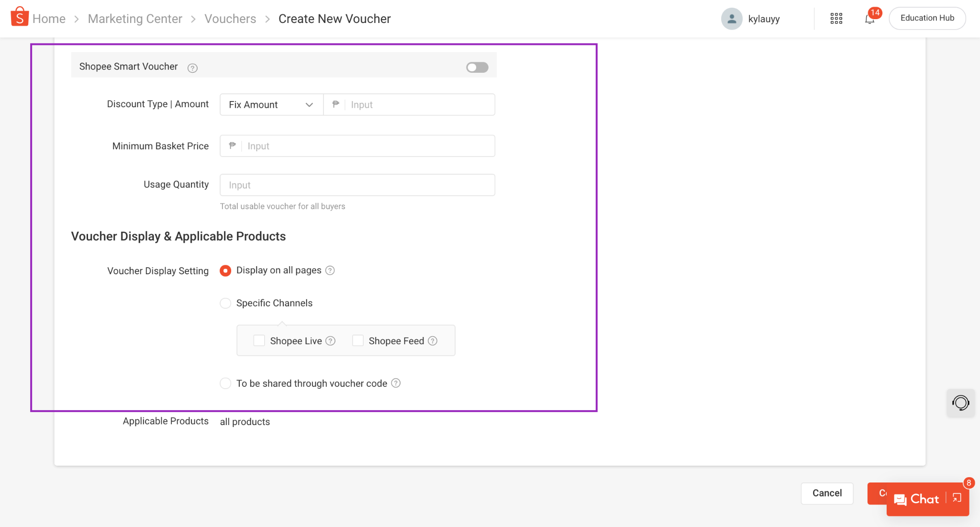This screenshot has height=527, width=980.
Task: Click the 'all products' value text
Action: tap(245, 422)
